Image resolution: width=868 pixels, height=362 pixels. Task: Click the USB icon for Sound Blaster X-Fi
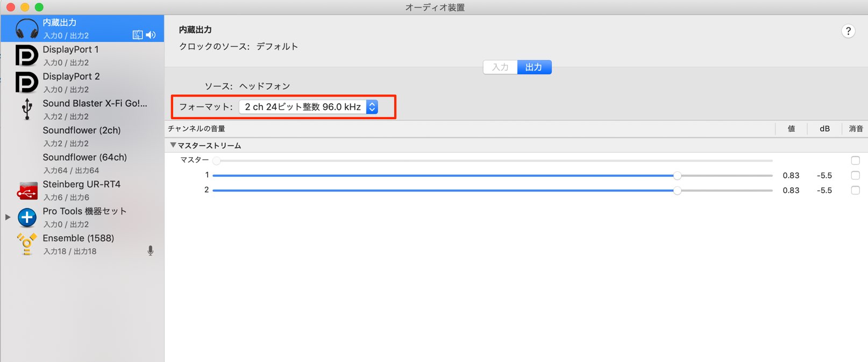click(27, 109)
